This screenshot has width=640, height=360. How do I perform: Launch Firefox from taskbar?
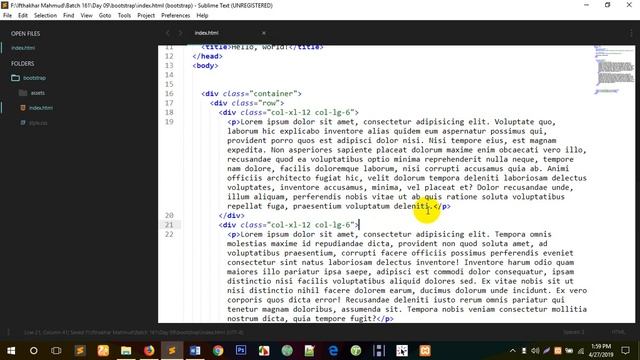coord(149,351)
